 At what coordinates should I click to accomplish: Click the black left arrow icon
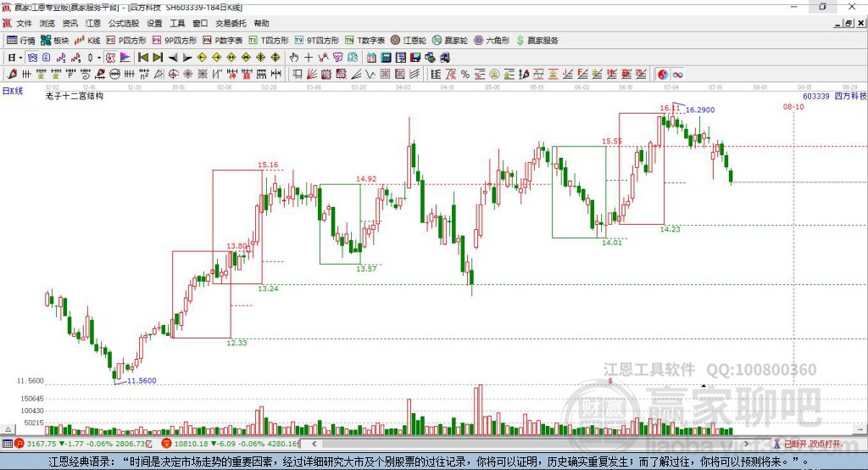click(173, 58)
